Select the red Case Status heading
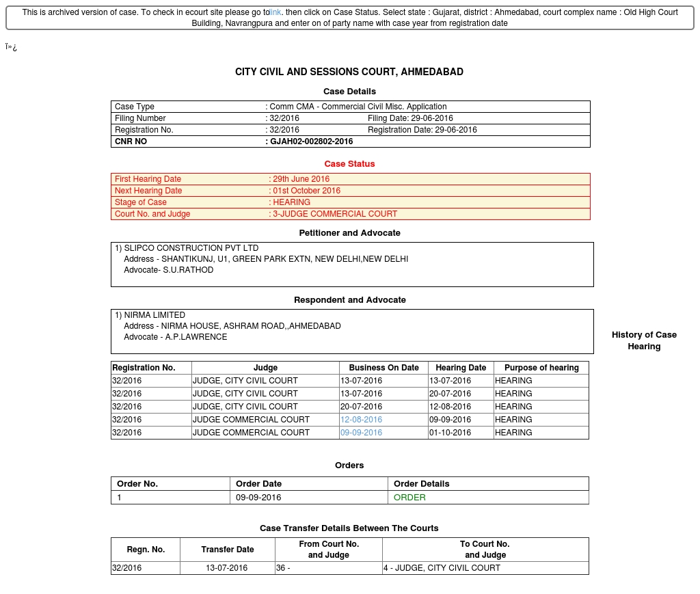 pyautogui.click(x=349, y=164)
